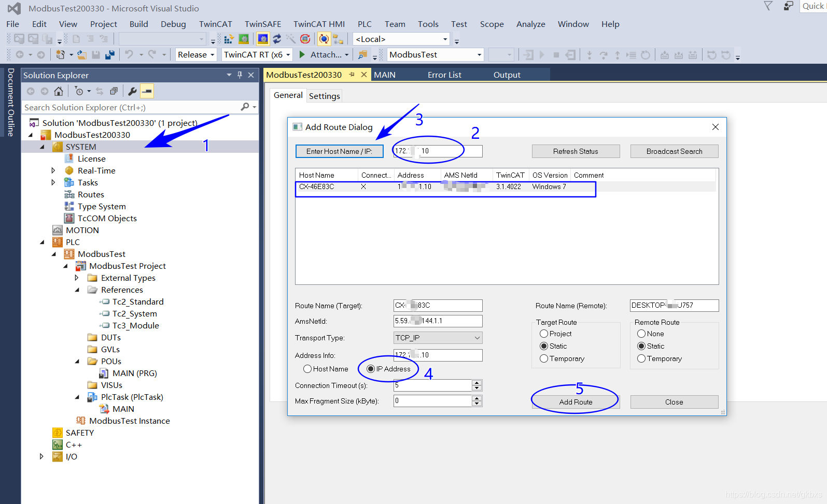Select MAIN (PRG) in POUs
This screenshot has height=504, width=827.
pyautogui.click(x=134, y=373)
